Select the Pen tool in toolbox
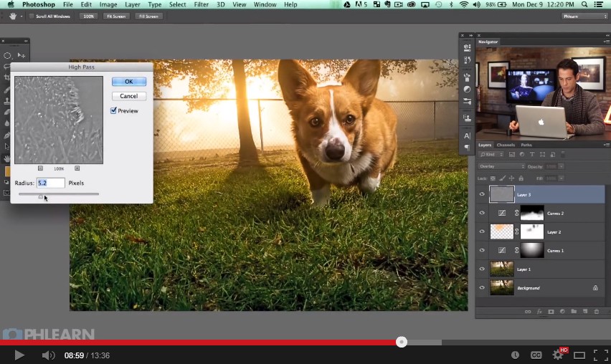The width and height of the screenshot is (611, 364). pos(6,135)
